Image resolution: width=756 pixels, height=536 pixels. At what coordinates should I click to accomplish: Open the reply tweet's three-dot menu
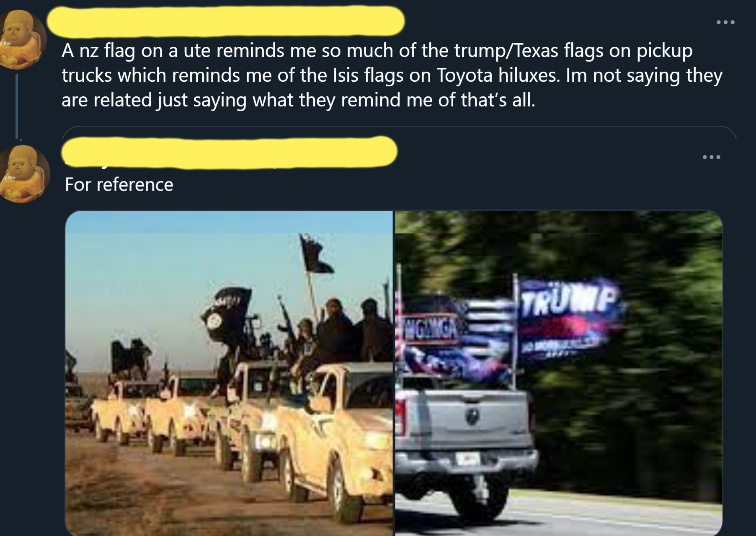click(x=711, y=157)
